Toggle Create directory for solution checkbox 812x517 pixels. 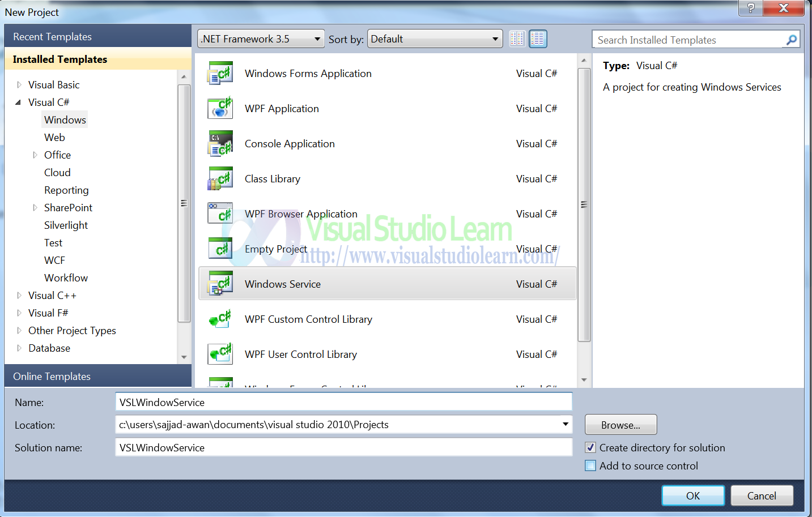click(x=590, y=447)
